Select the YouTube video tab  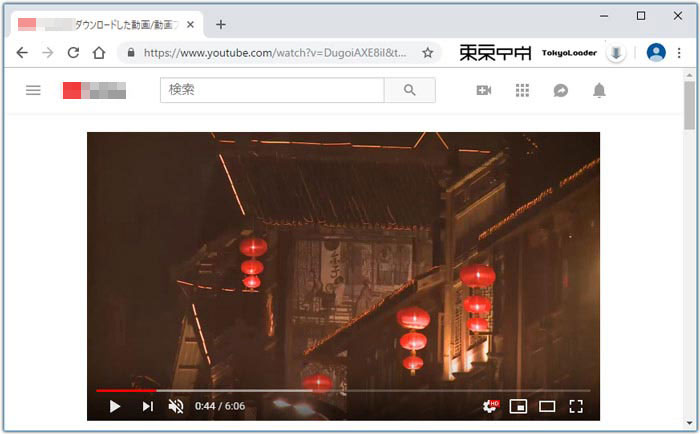106,25
